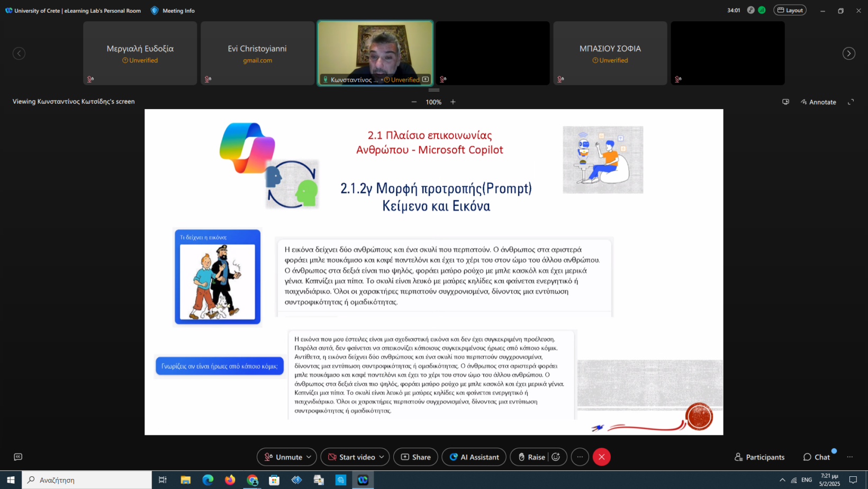Open Firefox from taskbar
Screen dimensions: 868x489
click(230, 480)
